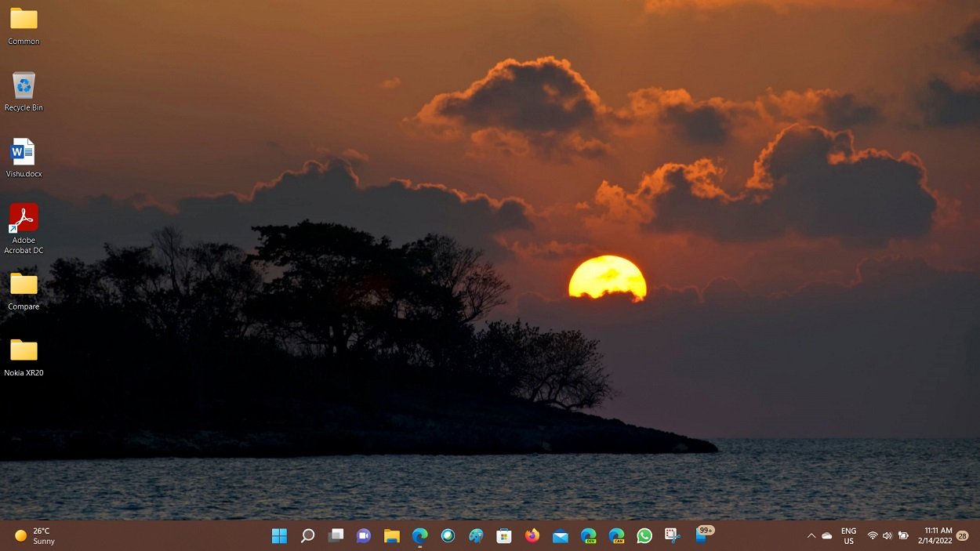Open the clock showing 2/14/2022

point(935,536)
